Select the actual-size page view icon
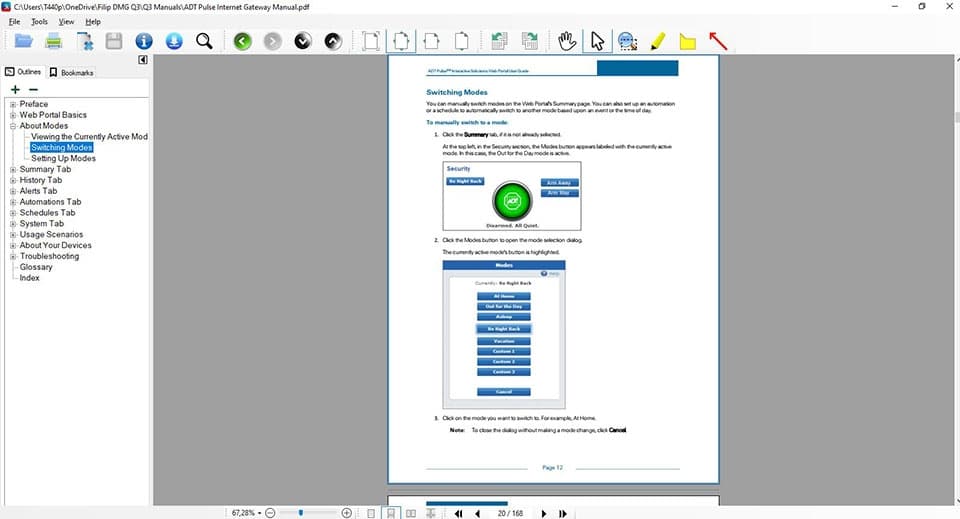This screenshot has width=960, height=519. point(371,41)
